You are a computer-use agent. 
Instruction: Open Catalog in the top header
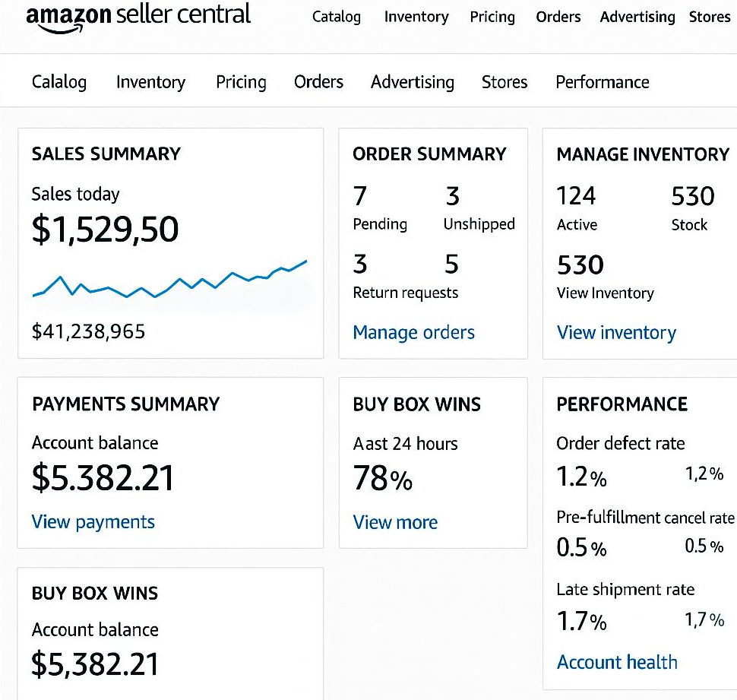click(337, 17)
